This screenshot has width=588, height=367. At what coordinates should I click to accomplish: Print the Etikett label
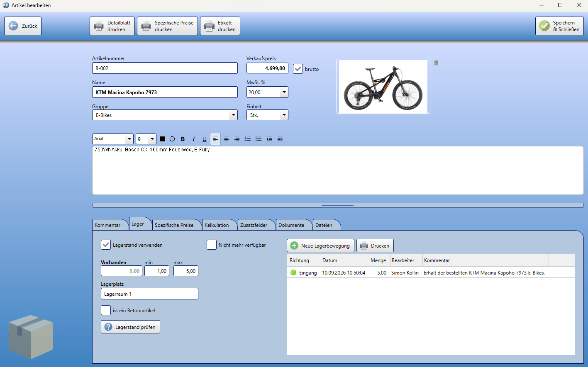(220, 26)
